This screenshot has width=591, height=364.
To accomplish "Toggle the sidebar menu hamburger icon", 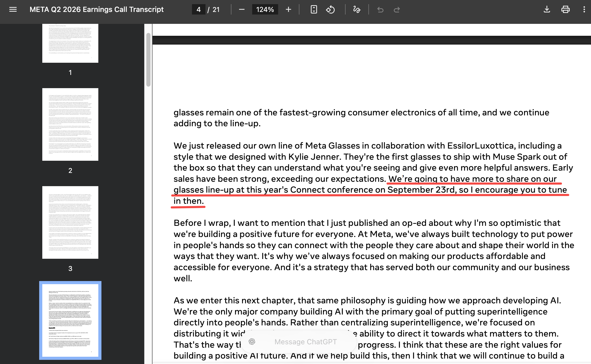I will click(13, 10).
